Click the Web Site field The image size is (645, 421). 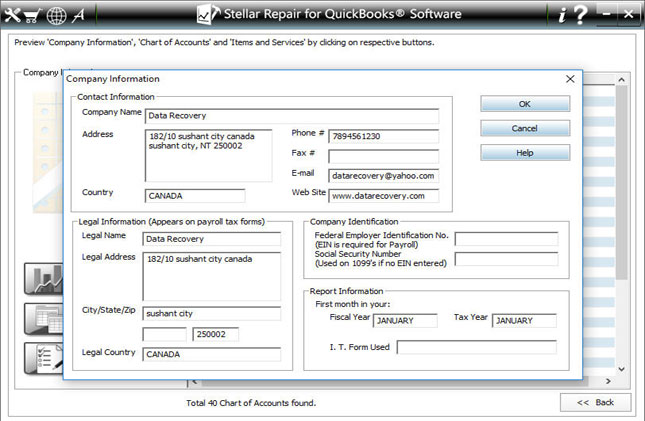coord(383,196)
